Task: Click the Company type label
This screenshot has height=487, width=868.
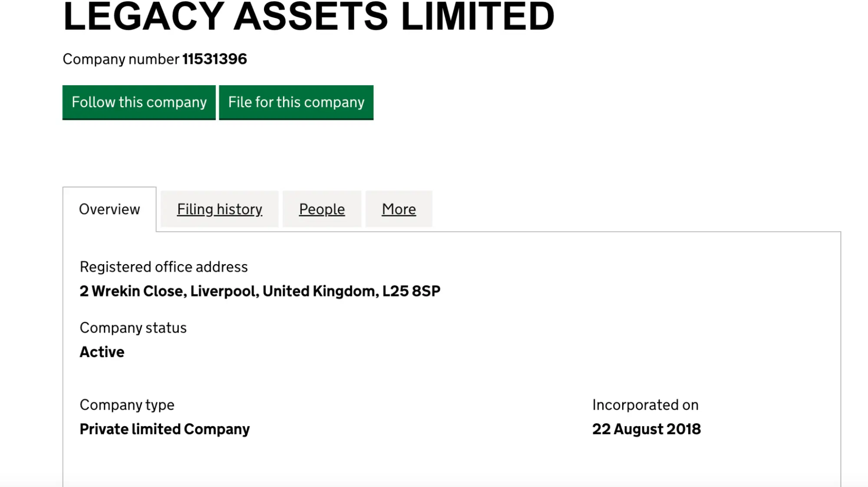Action: [127, 404]
